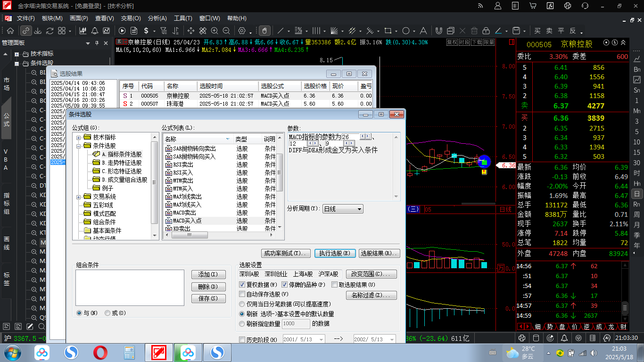This screenshot has height=362, width=644.
Task: Click the Opera browser taskbar icon
Action: 100,353
